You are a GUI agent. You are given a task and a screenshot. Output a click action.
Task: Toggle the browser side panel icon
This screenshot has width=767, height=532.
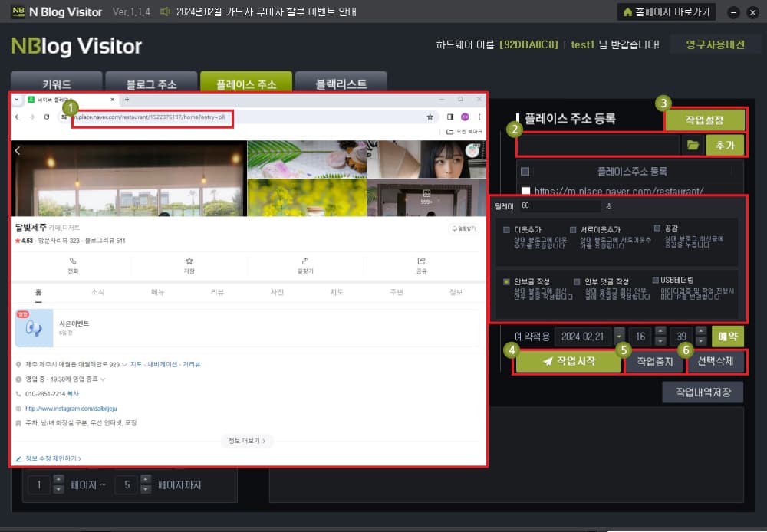450,117
